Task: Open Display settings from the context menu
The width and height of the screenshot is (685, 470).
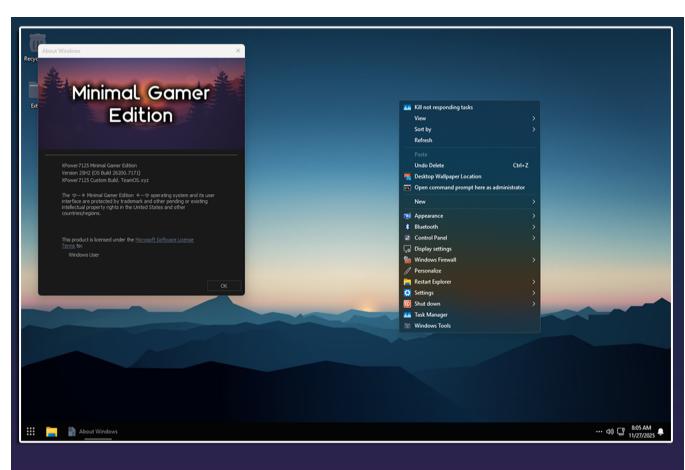Action: pyautogui.click(x=470, y=249)
